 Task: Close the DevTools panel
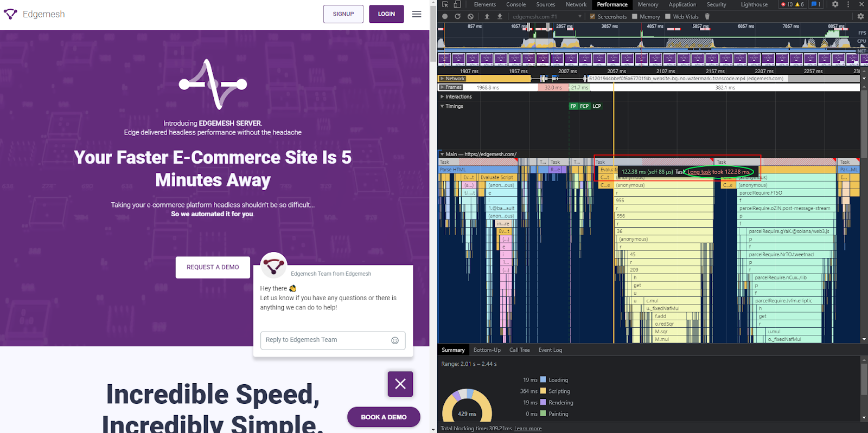pyautogui.click(x=861, y=4)
